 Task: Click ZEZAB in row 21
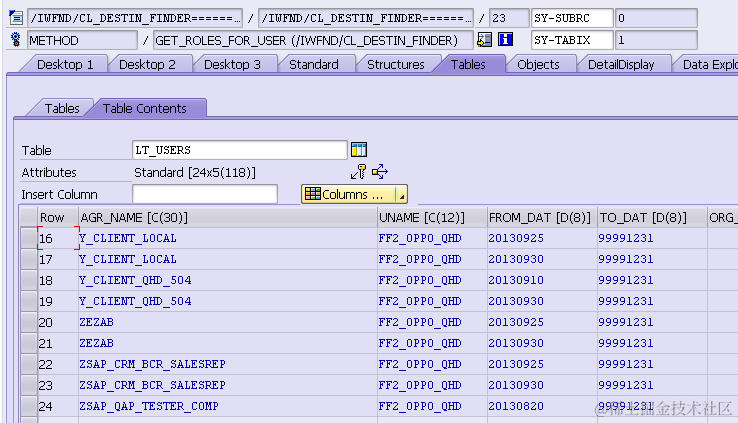click(96, 343)
